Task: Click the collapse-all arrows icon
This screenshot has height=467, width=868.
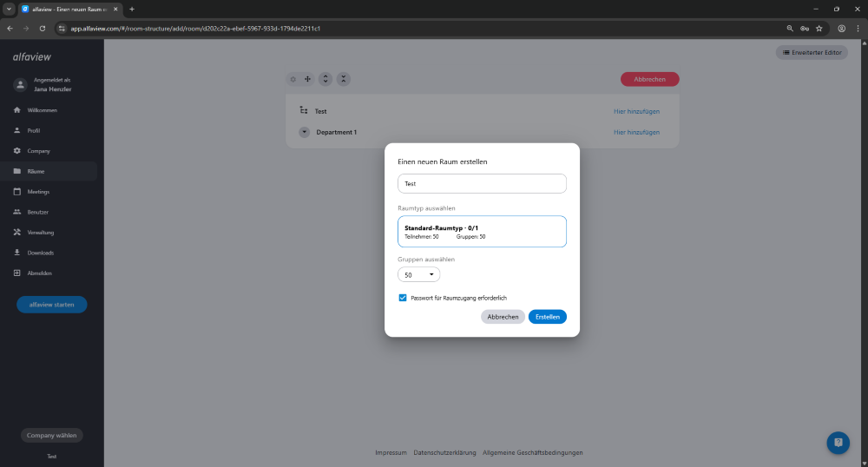Action: (x=344, y=79)
